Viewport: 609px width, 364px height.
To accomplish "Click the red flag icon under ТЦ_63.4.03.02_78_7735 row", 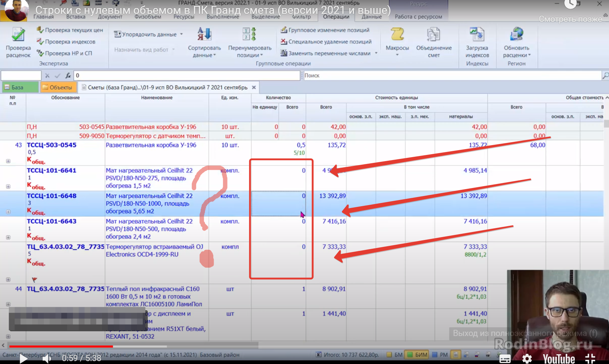I will pyautogui.click(x=34, y=280).
